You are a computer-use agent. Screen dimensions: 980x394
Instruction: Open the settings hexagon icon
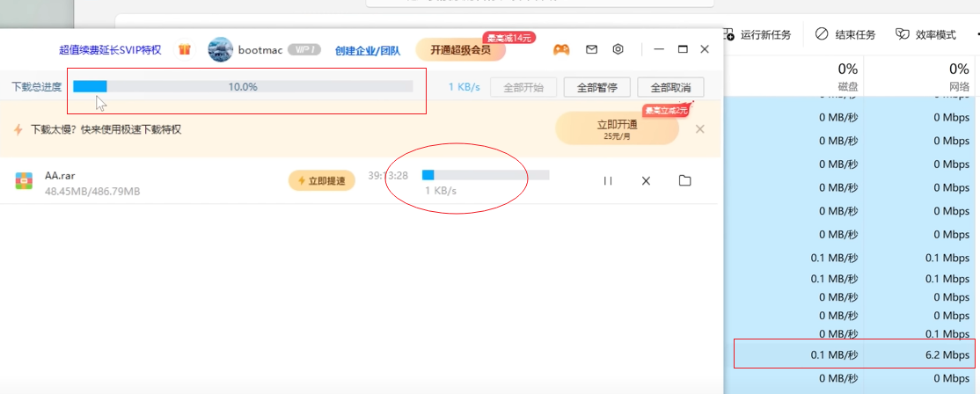[618, 49]
